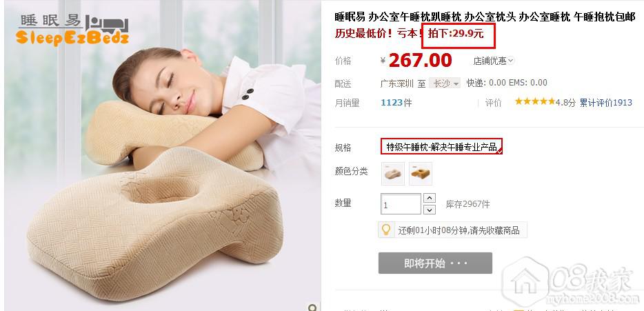Click the 拍下:29.9元 promo text
This screenshot has height=311, width=644.
tap(456, 34)
